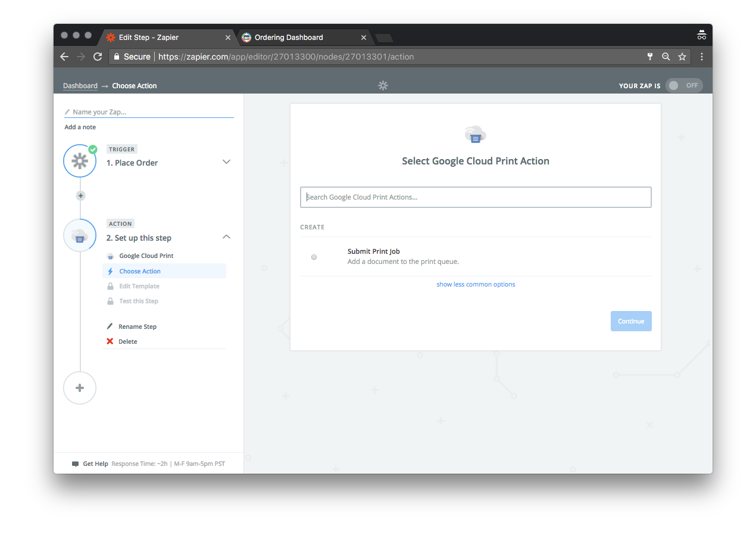Click Add a document to the print queue text
The image size is (756, 538).
click(403, 262)
